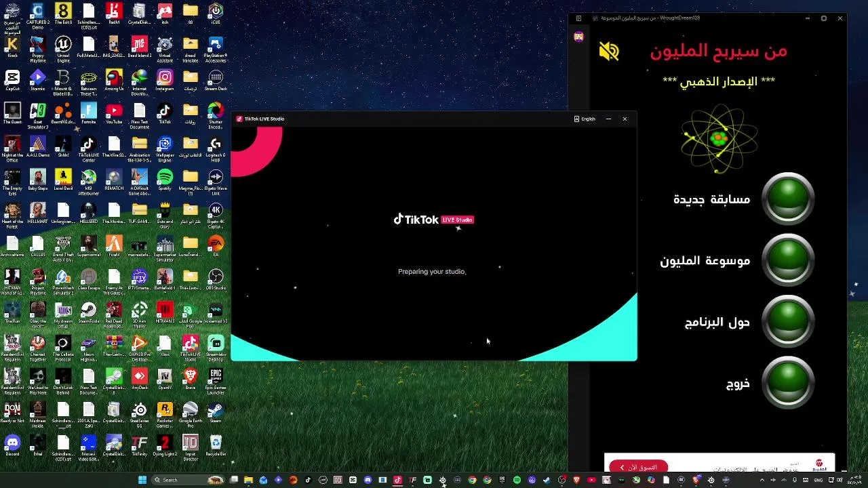Click the green خروج exit button
This screenshot has width=868, height=488.
787,383
